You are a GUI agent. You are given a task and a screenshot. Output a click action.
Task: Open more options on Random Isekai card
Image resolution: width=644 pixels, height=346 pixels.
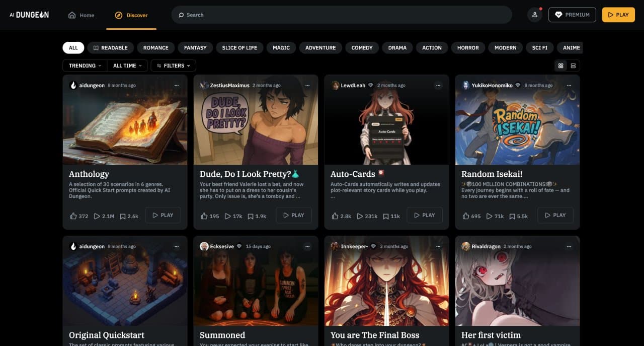click(x=569, y=86)
